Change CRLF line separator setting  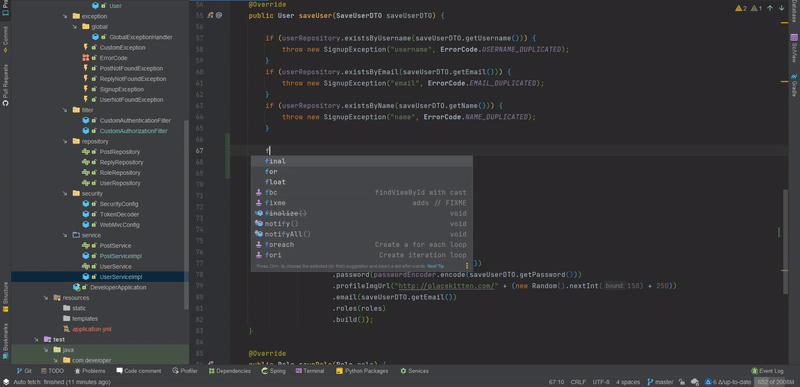[x=578, y=382]
